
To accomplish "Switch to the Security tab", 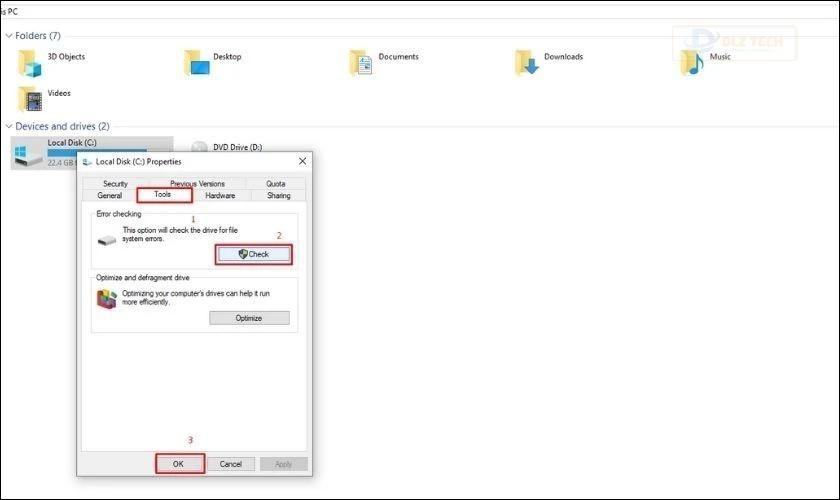I will click(x=115, y=184).
